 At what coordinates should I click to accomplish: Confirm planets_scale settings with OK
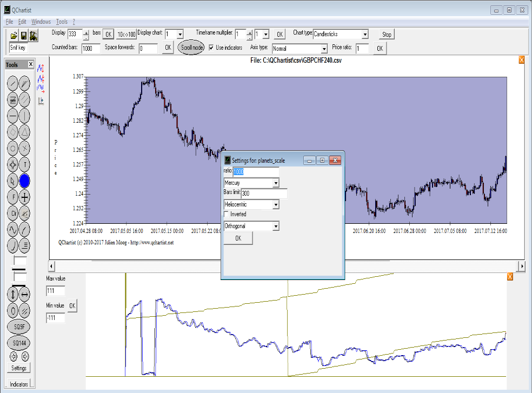(238, 238)
